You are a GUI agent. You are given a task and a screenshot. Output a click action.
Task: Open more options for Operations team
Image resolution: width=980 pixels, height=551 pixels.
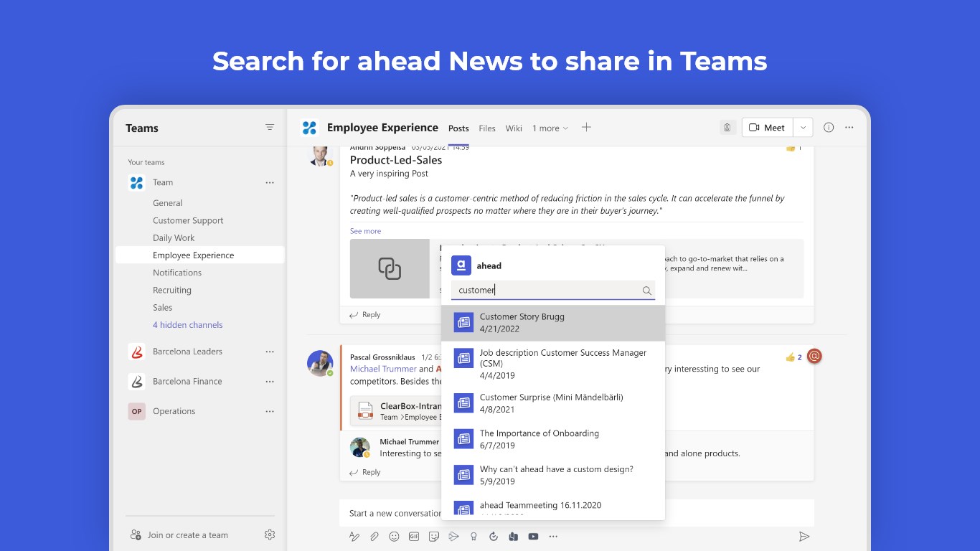click(270, 412)
